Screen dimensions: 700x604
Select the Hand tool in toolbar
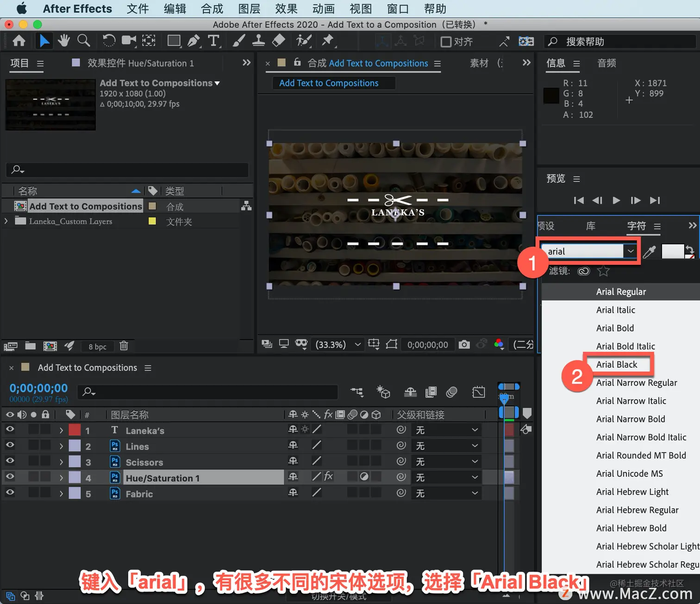click(x=64, y=41)
